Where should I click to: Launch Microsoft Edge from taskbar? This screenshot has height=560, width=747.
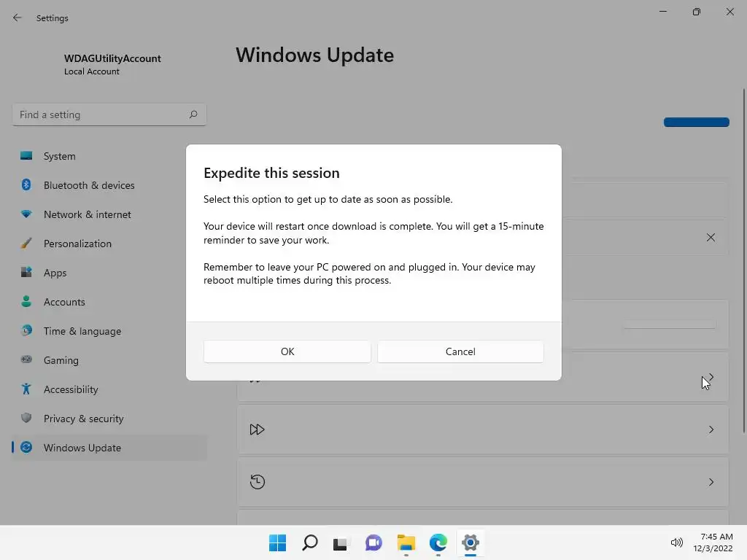pos(438,542)
